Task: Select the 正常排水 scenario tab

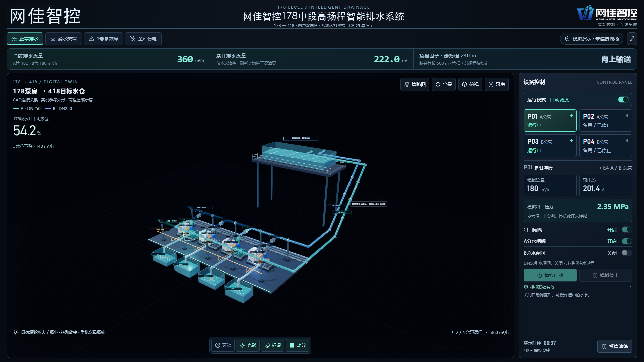Action: point(25,39)
